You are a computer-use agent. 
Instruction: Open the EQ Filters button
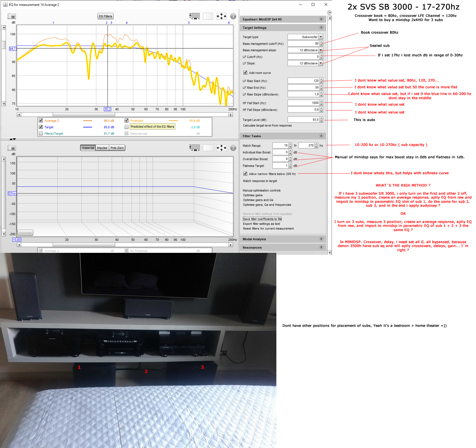click(105, 16)
